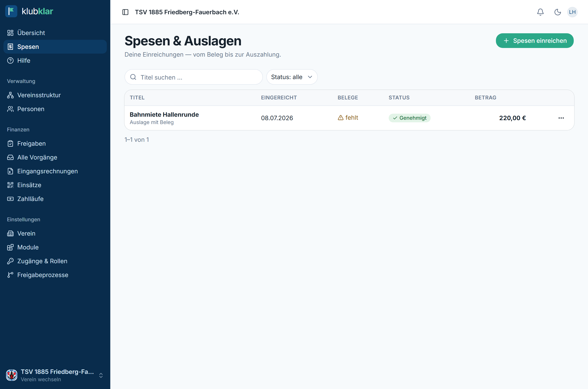Open Freigabeprozesse settings

coord(55,275)
